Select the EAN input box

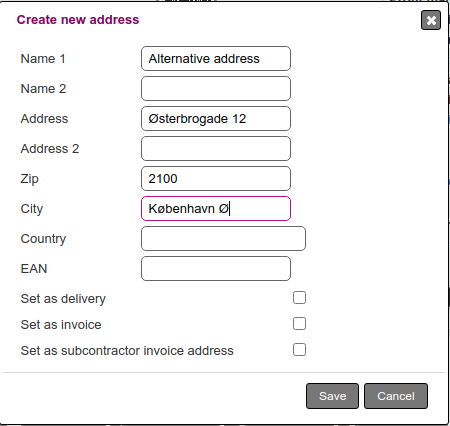(x=216, y=269)
